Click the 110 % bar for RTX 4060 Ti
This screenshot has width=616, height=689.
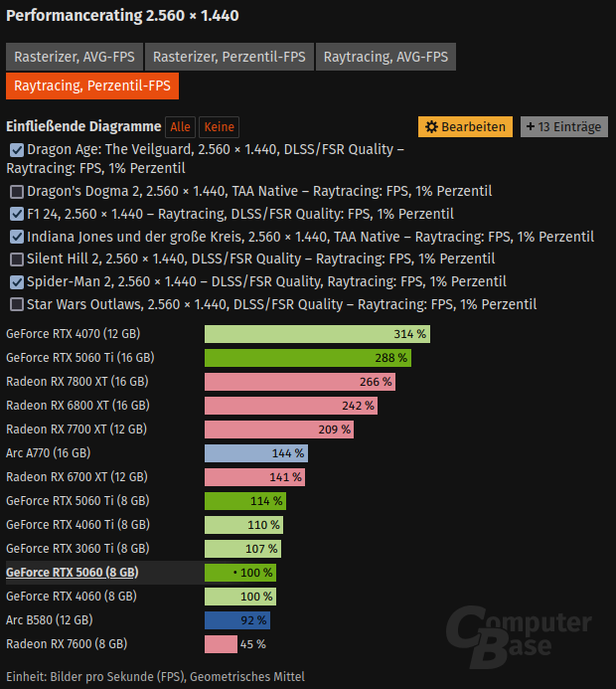244,525
